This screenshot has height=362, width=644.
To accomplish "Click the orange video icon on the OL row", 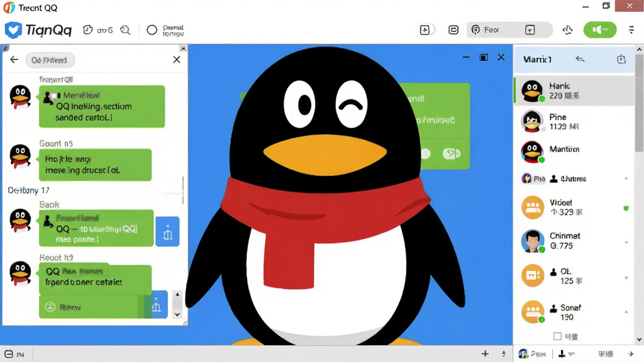I will pyautogui.click(x=532, y=276).
